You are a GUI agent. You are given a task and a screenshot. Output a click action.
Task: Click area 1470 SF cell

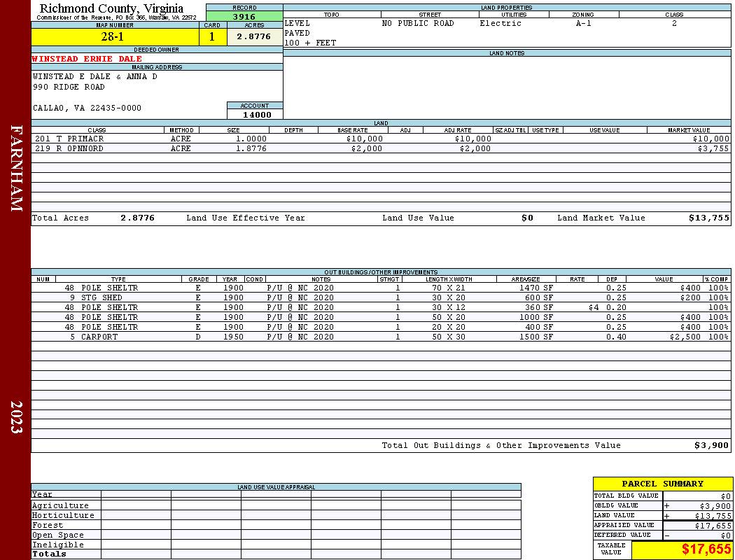click(536, 288)
